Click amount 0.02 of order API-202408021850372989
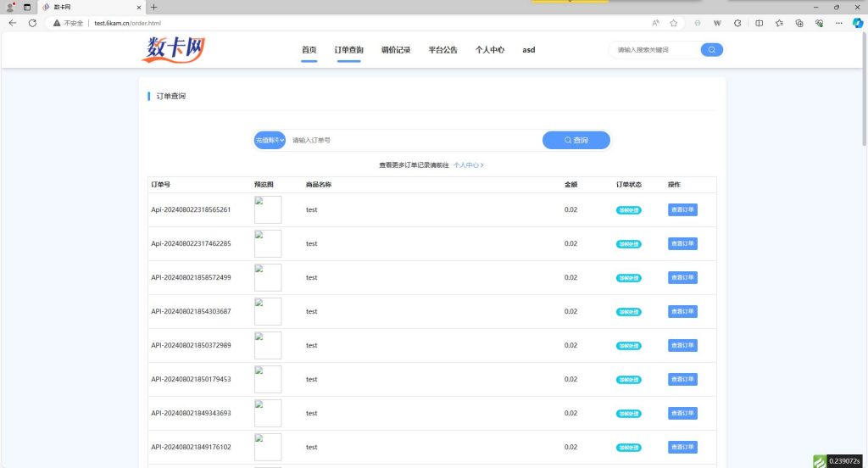The width and height of the screenshot is (868, 468). click(x=570, y=346)
